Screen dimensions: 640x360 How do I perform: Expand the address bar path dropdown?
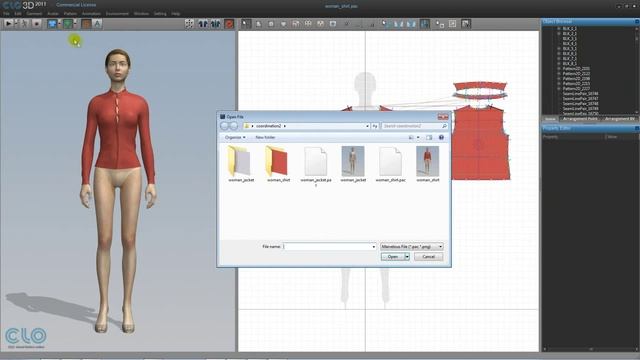coord(367,126)
